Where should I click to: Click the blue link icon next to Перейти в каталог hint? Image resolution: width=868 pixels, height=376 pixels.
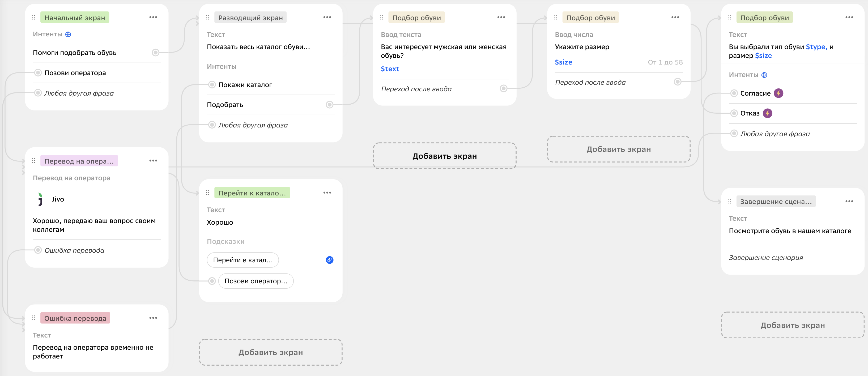(x=330, y=260)
